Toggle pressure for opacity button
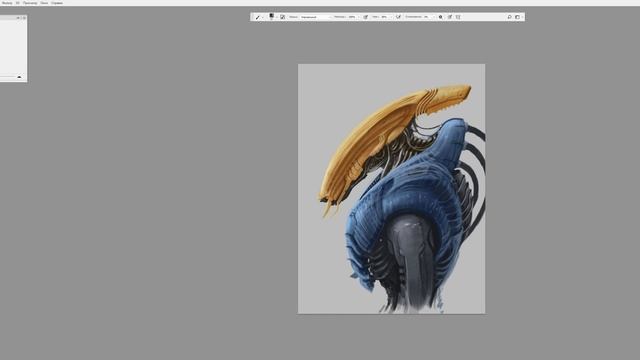Screen dimensions: 640x360 [x=365, y=17]
